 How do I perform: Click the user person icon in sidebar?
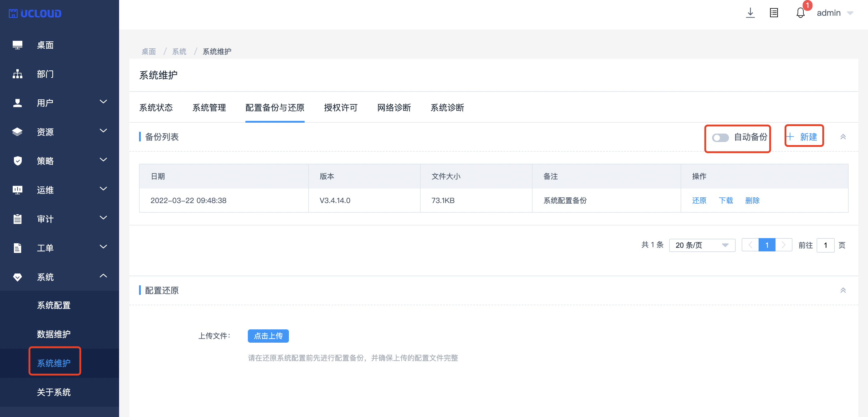tap(18, 103)
